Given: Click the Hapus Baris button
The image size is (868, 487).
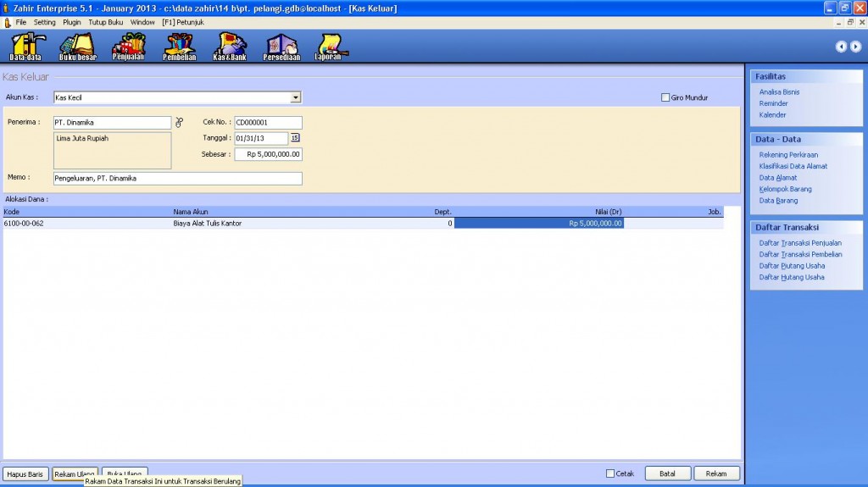Looking at the screenshot, I should tap(25, 473).
